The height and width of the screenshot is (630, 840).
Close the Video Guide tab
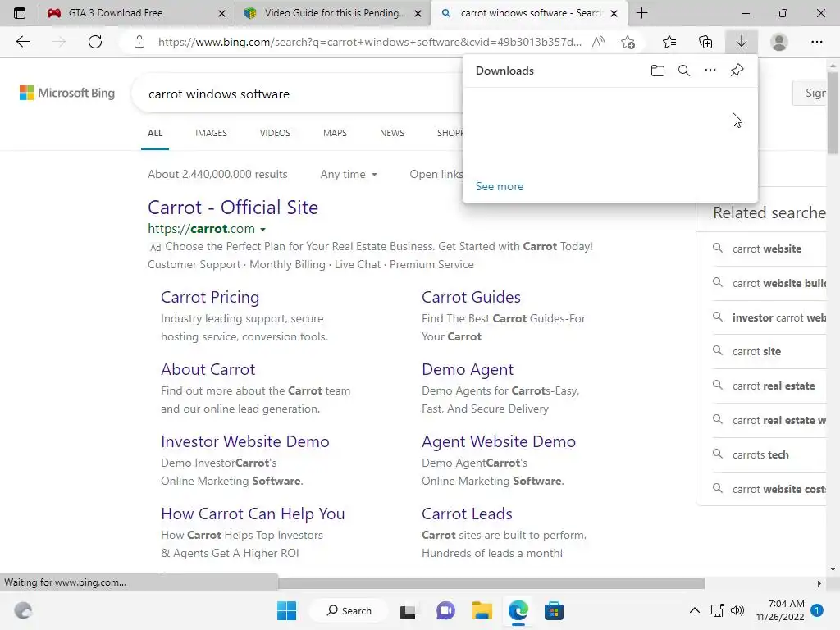click(418, 13)
